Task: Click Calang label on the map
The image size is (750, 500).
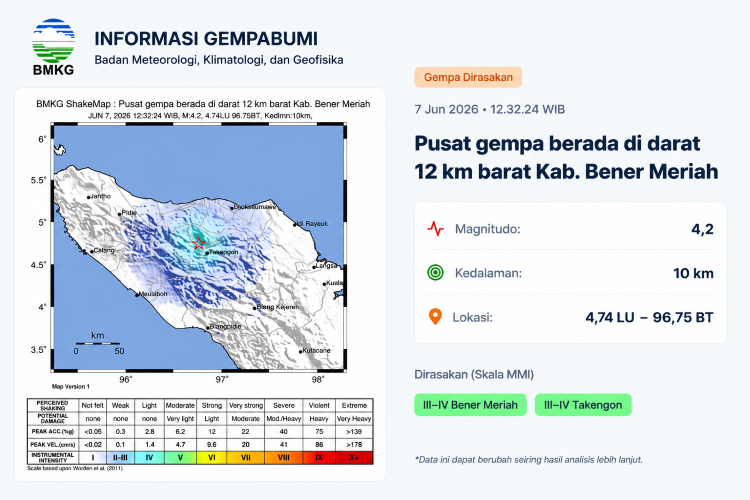Action: click(x=104, y=250)
